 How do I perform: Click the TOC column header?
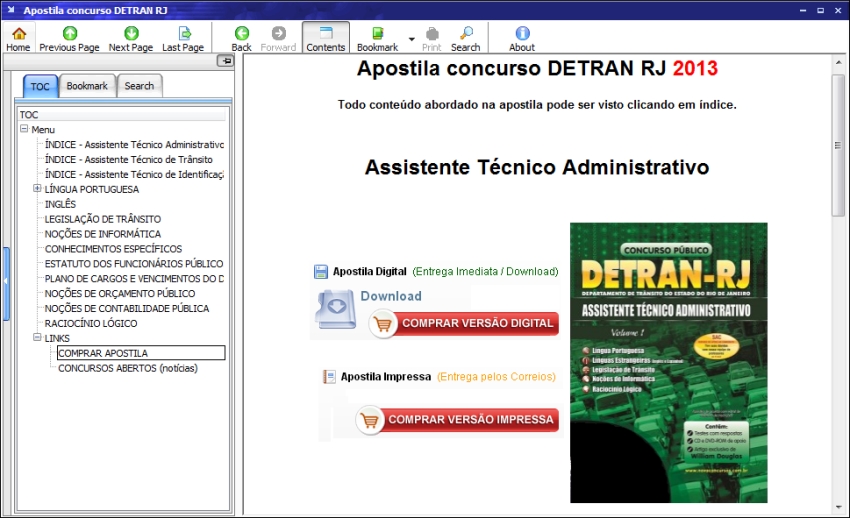coord(122,114)
